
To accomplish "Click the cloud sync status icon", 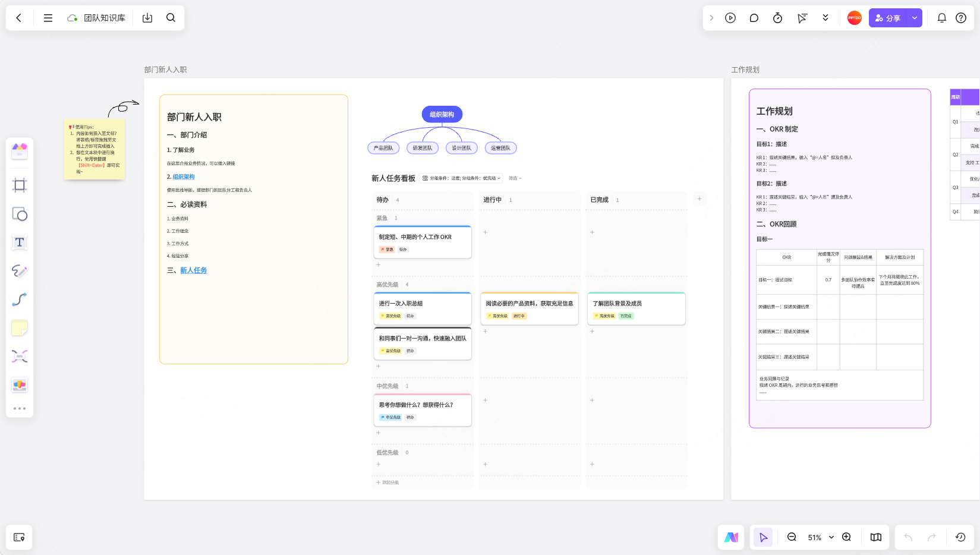I will (72, 18).
